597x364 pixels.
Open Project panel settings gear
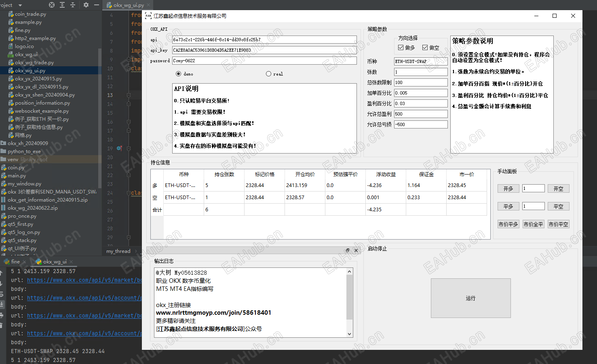pyautogui.click(x=86, y=5)
